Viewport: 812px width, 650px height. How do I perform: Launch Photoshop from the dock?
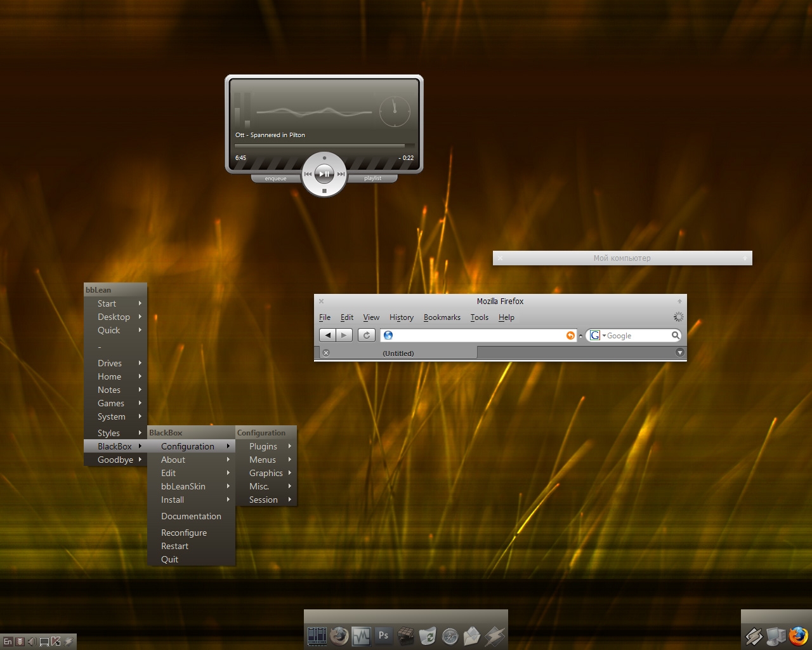click(383, 635)
